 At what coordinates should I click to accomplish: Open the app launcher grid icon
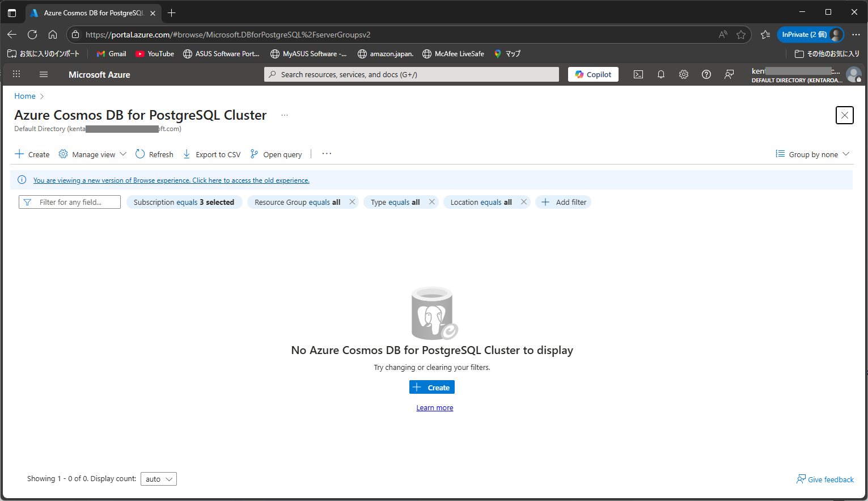click(16, 74)
